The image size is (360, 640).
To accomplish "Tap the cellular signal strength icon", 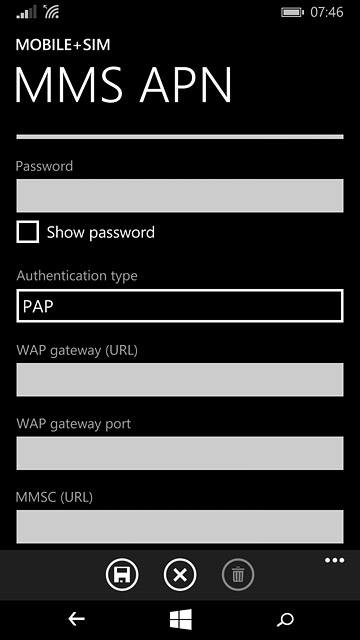I will 27,12.
